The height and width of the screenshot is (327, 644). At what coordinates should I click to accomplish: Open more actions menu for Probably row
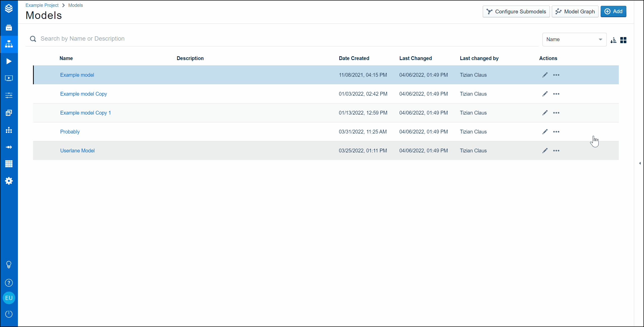(556, 132)
